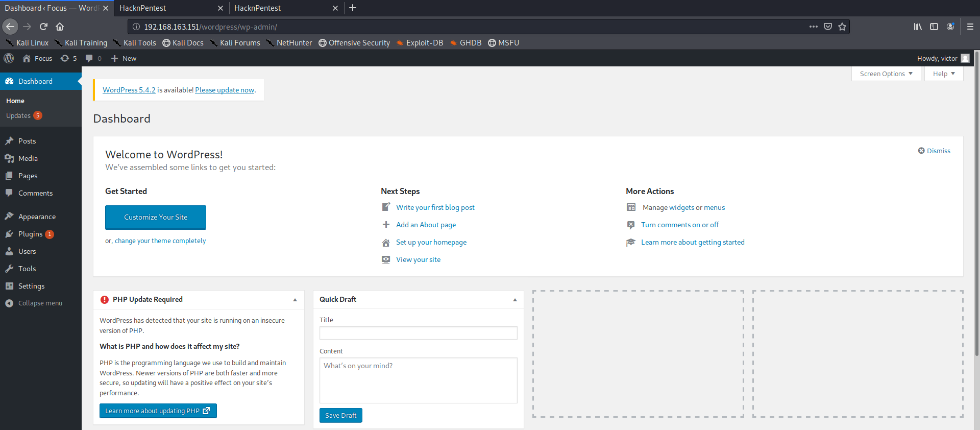The height and width of the screenshot is (430, 980).
Task: Open the Users menu in sidebar
Action: click(41, 251)
